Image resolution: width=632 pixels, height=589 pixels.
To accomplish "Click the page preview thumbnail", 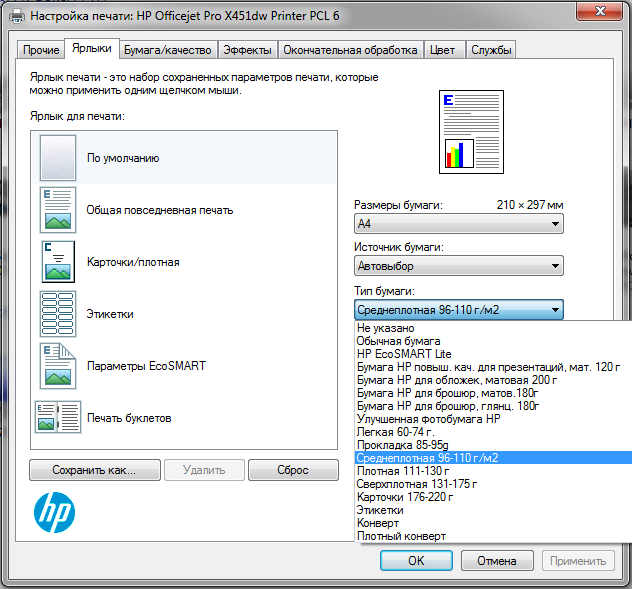I will pos(471,132).
